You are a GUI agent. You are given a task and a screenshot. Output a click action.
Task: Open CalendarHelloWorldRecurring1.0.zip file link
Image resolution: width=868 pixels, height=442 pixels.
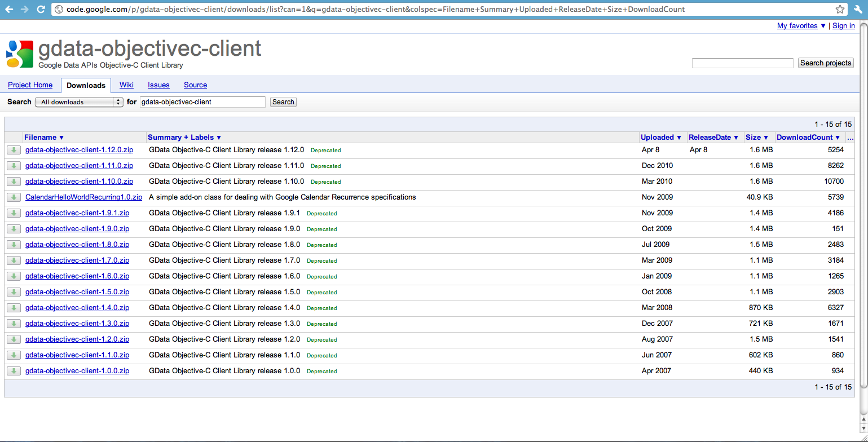pos(83,197)
